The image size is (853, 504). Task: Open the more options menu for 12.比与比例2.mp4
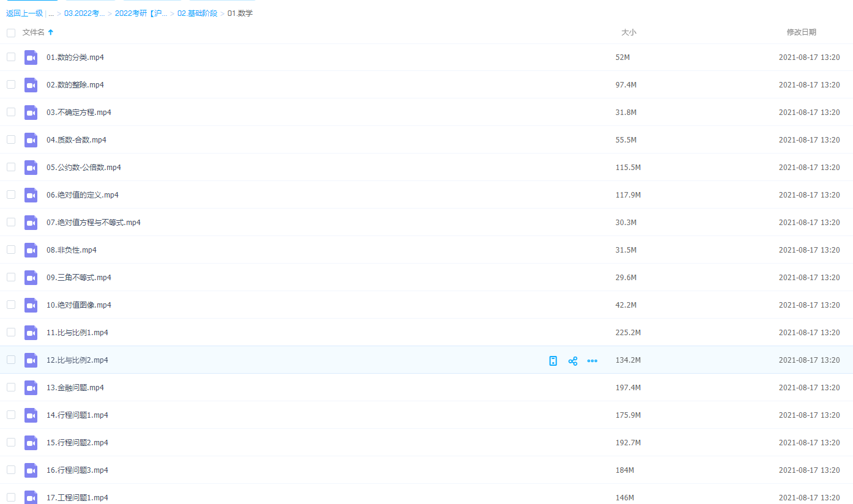(x=592, y=361)
